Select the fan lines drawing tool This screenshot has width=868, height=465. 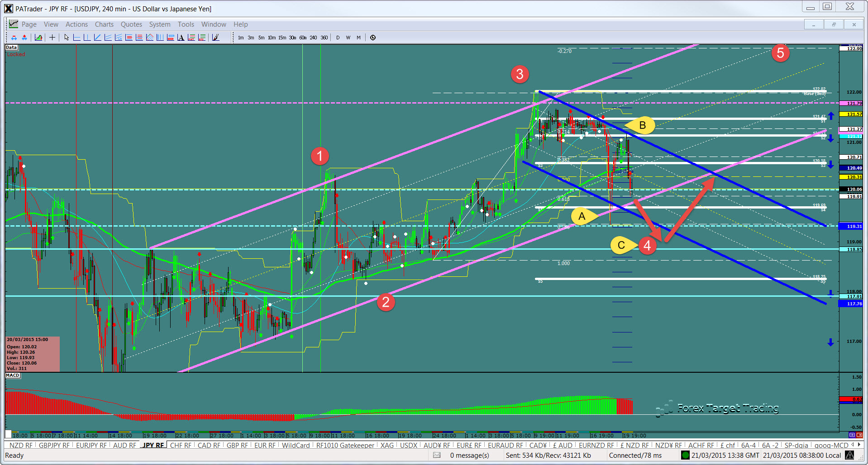click(108, 38)
